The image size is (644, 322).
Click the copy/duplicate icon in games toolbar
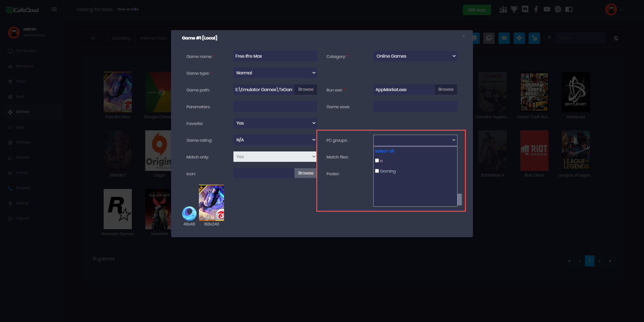[x=489, y=38]
